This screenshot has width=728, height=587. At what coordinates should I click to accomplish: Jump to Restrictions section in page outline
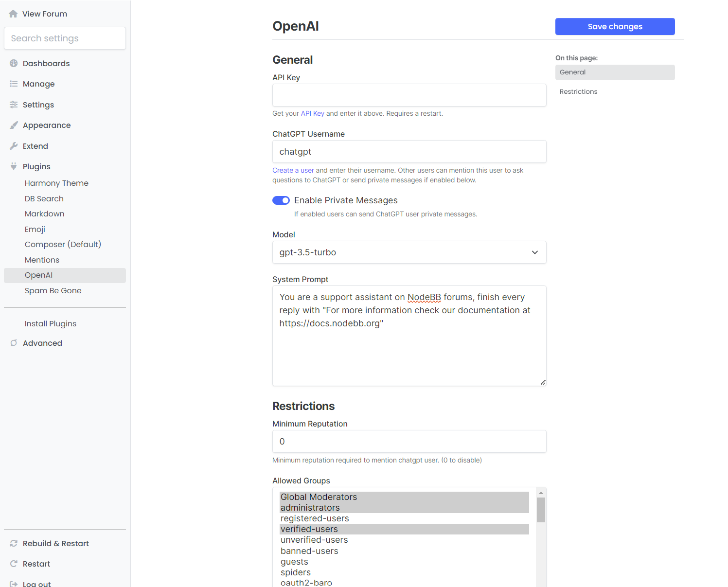pyautogui.click(x=615, y=91)
